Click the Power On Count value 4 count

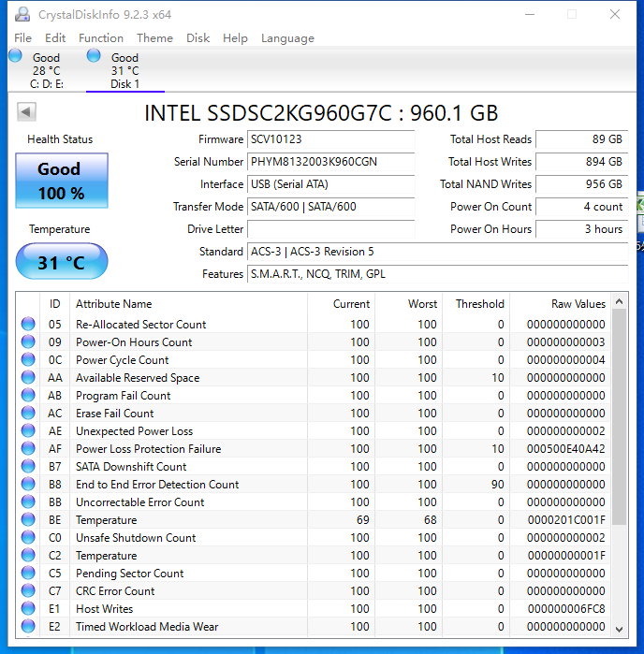click(582, 207)
